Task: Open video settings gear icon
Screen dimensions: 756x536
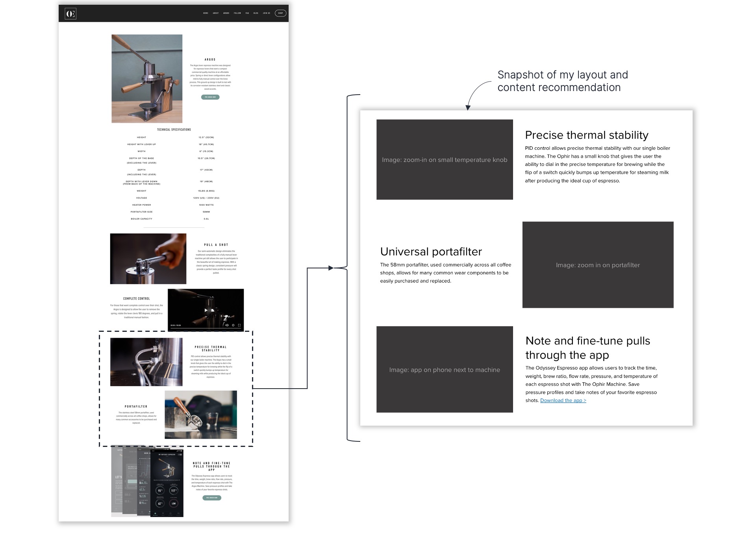Action: click(233, 325)
